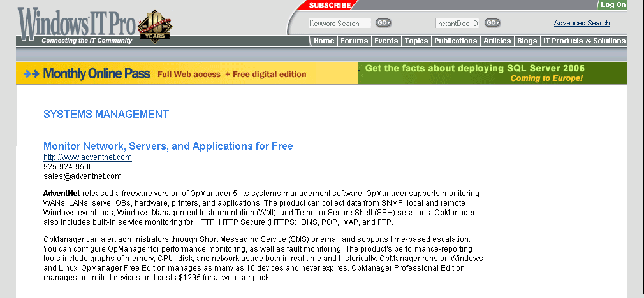
Task: Open the Events menu item
Action: tap(386, 41)
